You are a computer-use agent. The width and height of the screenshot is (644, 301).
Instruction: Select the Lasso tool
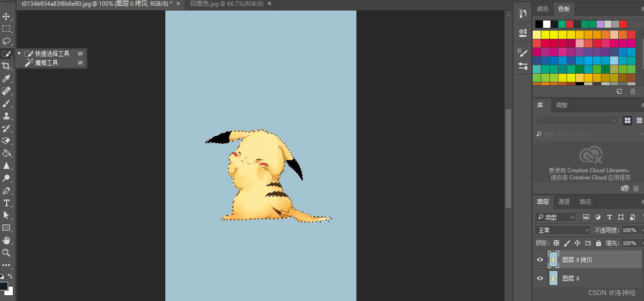click(6, 41)
